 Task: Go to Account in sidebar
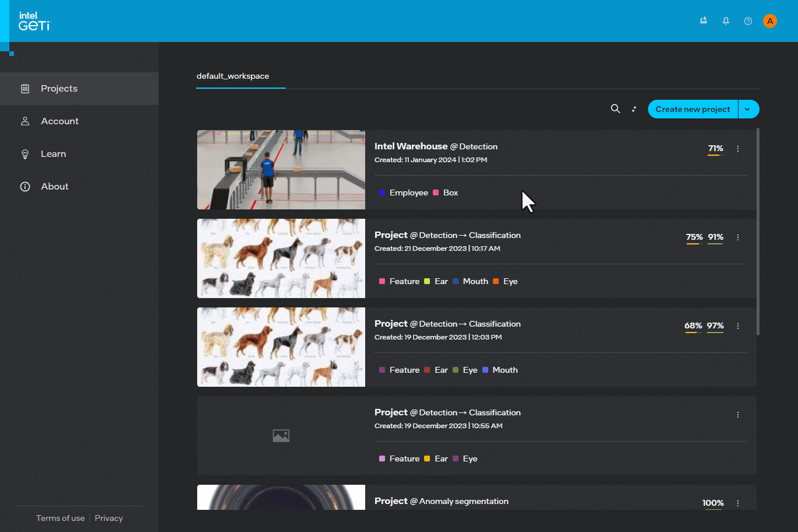click(x=60, y=121)
